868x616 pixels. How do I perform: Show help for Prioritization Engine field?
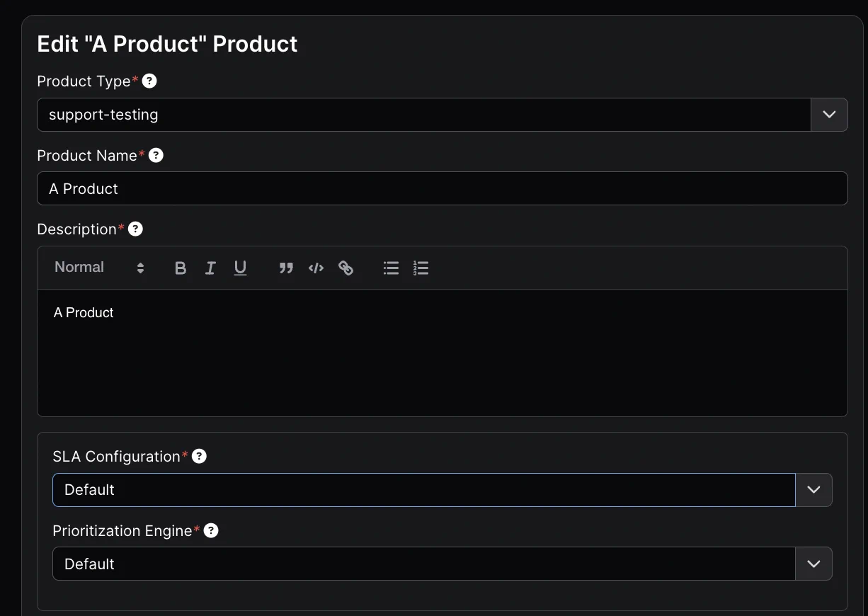coord(211,530)
